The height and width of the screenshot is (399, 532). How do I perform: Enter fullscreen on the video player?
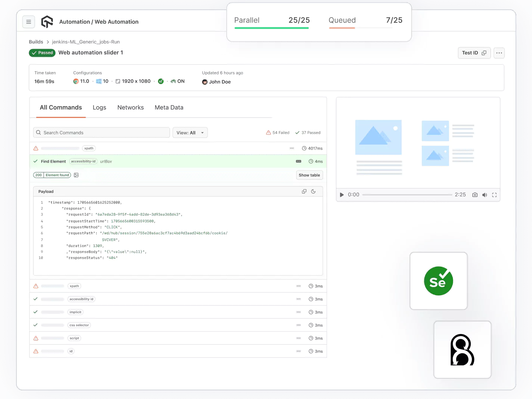tap(494, 195)
